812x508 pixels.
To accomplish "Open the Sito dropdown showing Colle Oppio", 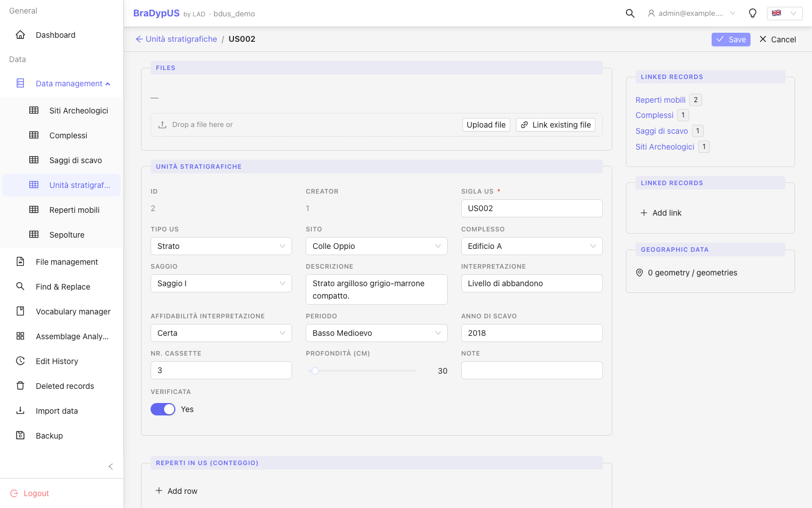I will (377, 246).
